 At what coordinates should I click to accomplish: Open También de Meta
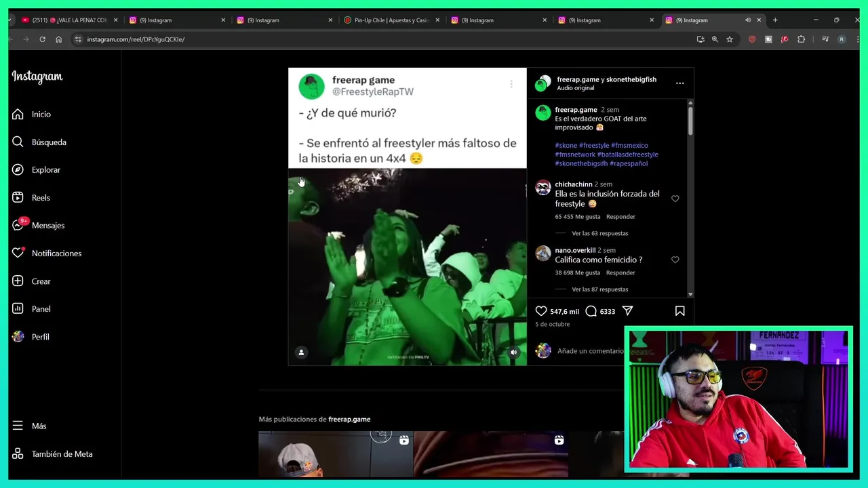coord(52,454)
